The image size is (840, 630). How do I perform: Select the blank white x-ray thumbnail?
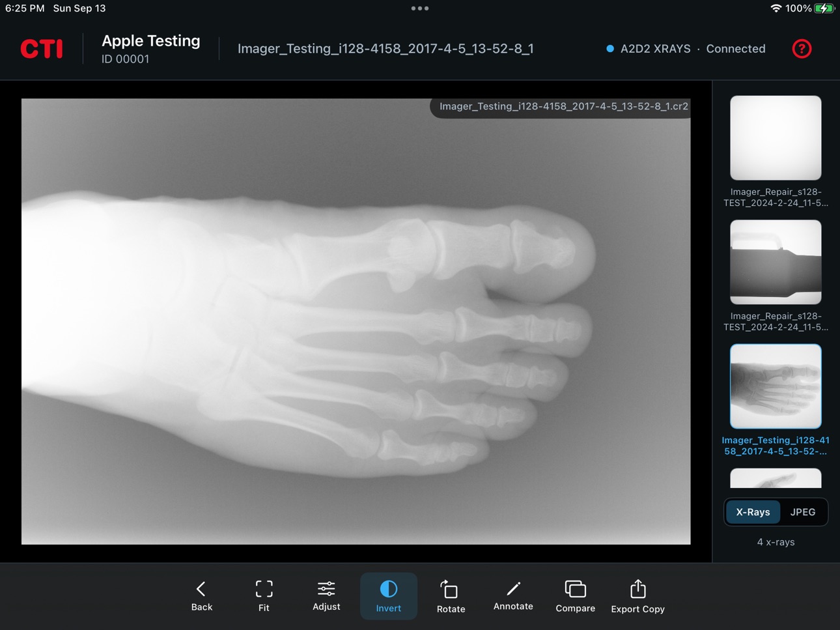point(776,138)
